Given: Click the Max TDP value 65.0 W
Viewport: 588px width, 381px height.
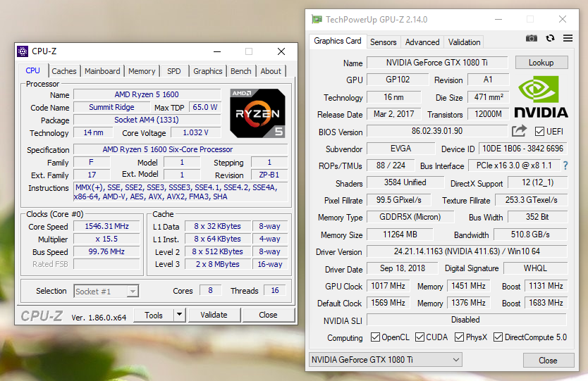Looking at the screenshot, I should point(204,107).
